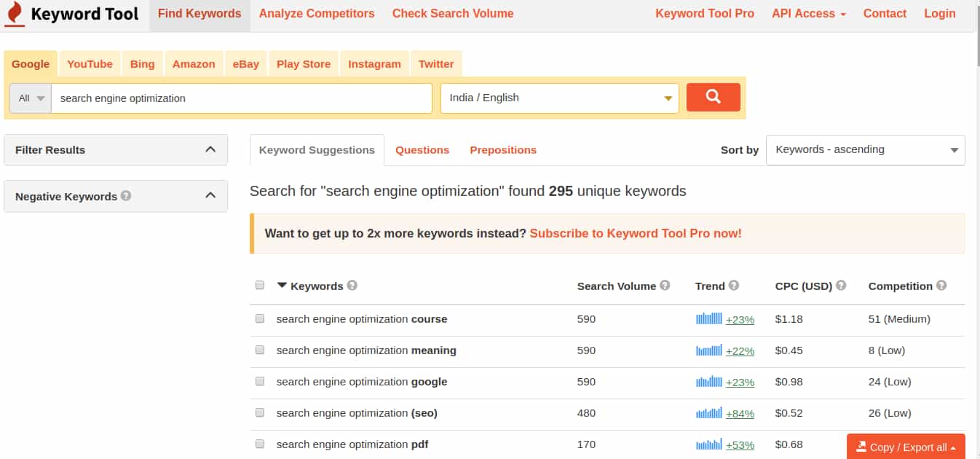Click help icon beside Competition header

(941, 286)
